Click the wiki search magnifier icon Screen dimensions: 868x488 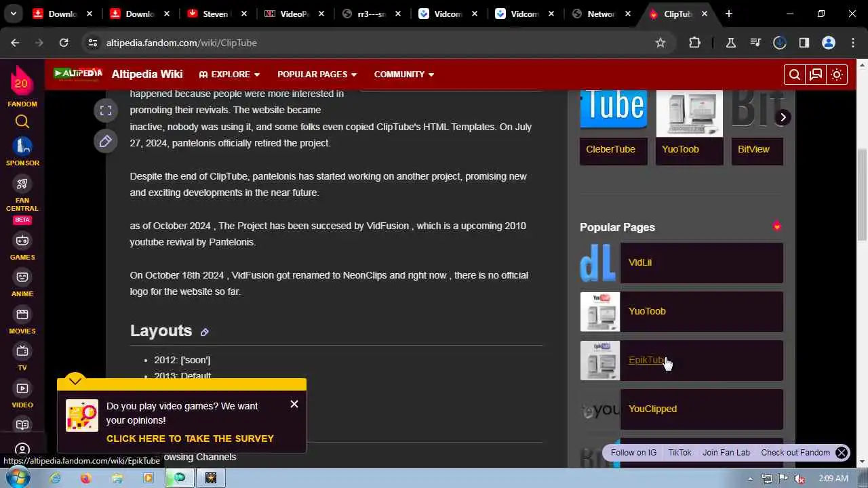click(795, 75)
